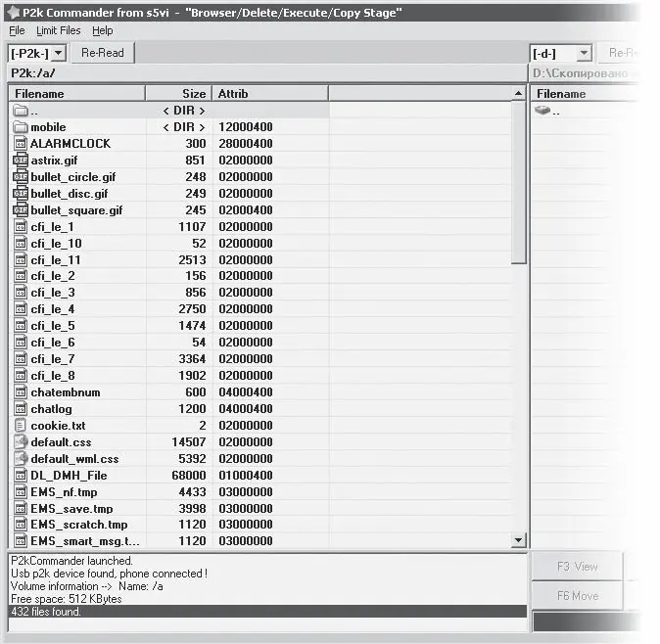Viewport: 660px width, 644px height.
Task: Click the 'Volume information' log line
Action: pyautogui.click(x=87, y=586)
